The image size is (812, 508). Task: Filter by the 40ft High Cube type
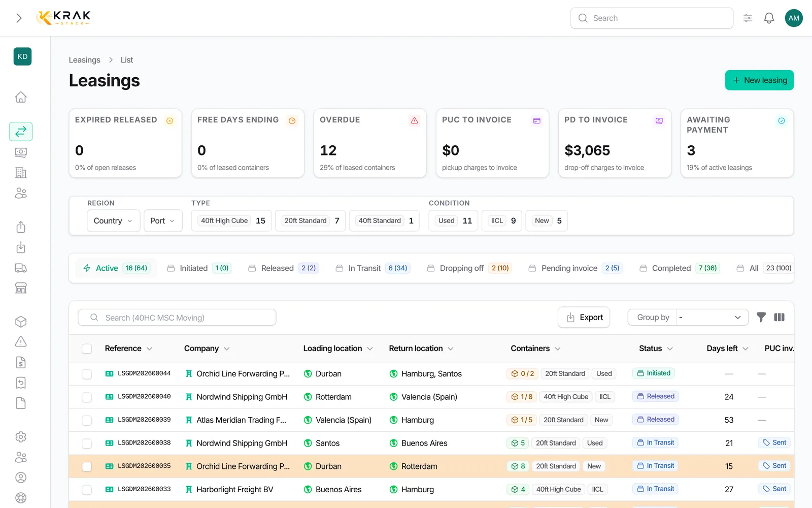(231, 221)
